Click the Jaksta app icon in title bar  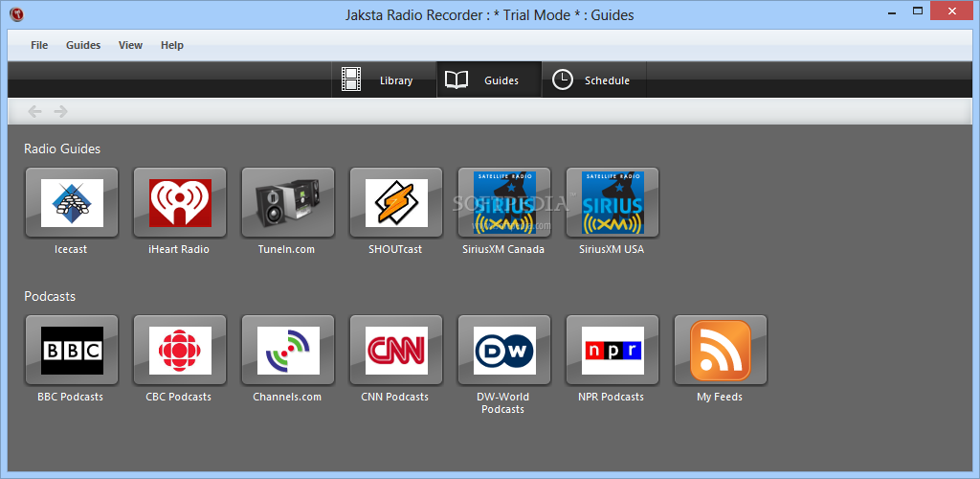[17, 14]
